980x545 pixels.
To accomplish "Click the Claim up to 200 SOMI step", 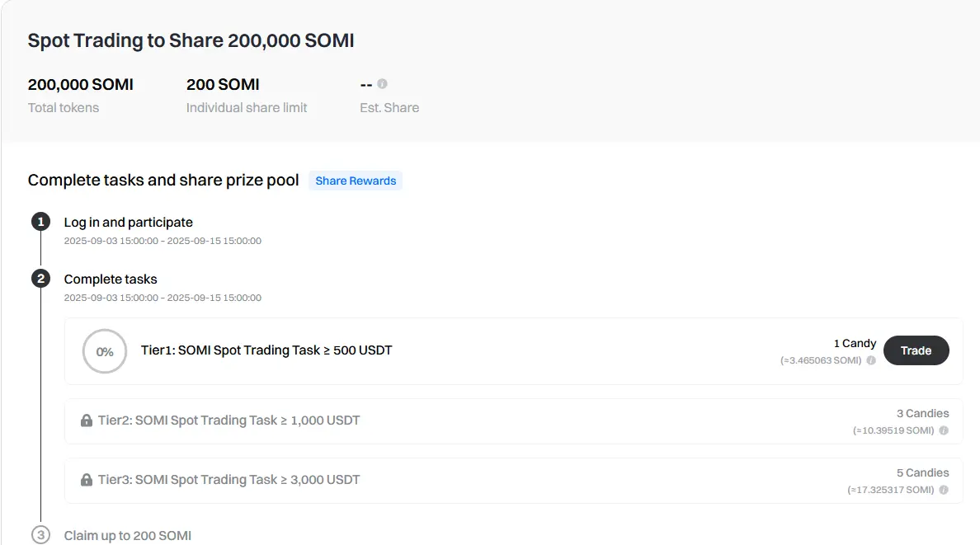I will tap(128, 536).
